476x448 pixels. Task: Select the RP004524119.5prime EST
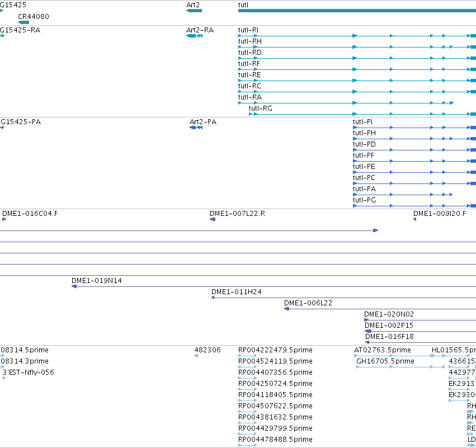pyautogui.click(x=248, y=367)
